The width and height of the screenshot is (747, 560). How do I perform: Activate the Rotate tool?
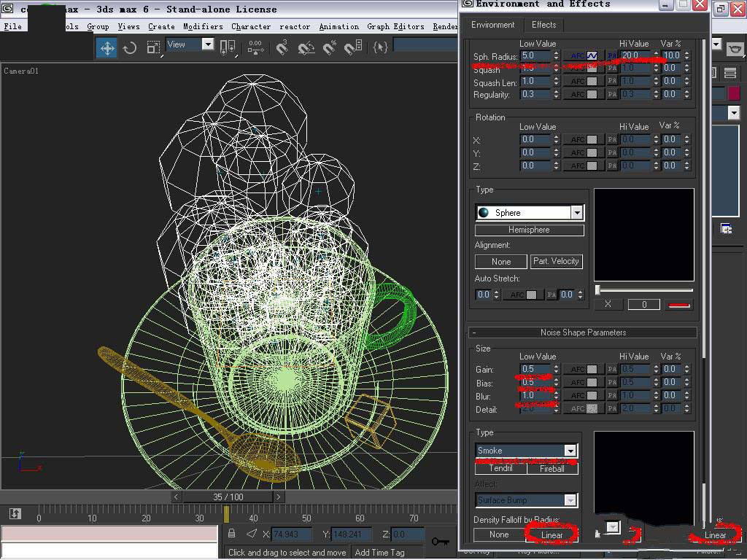point(130,48)
